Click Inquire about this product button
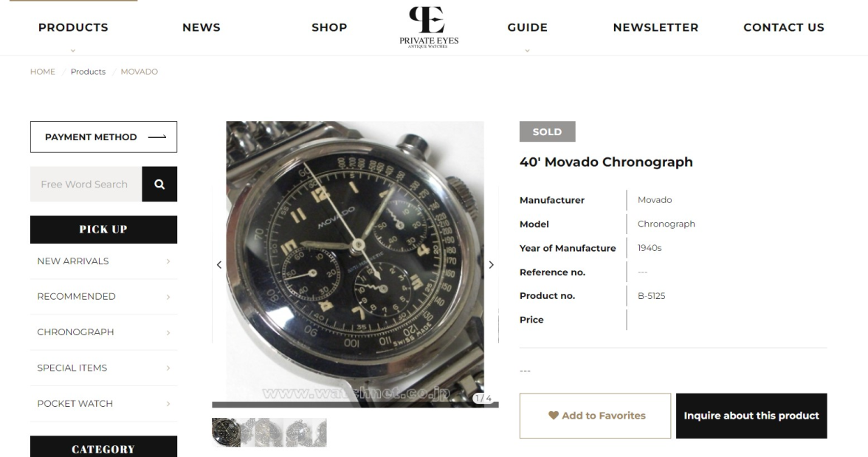The width and height of the screenshot is (868, 457). click(x=751, y=416)
